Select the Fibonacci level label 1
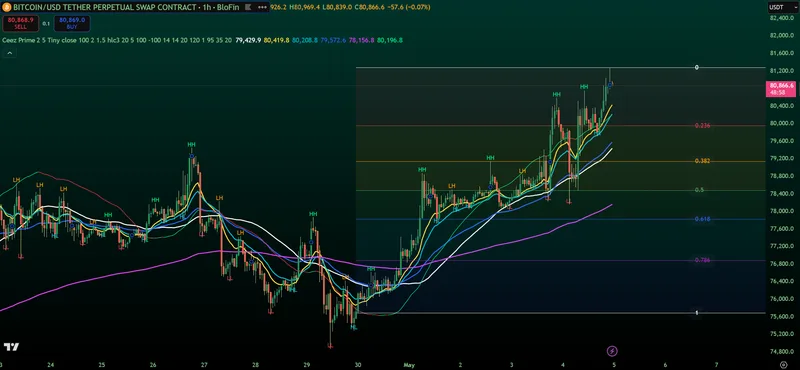This screenshot has height=370, width=800. tap(696, 313)
